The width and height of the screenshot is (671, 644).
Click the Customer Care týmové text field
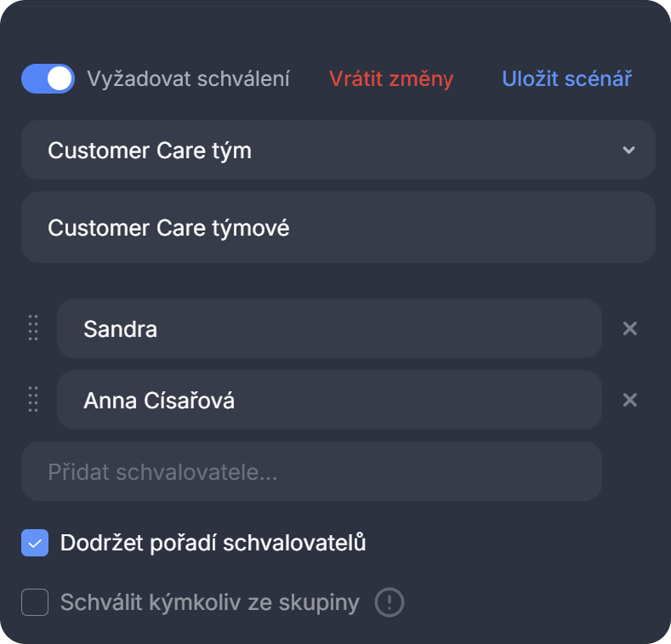click(x=338, y=228)
